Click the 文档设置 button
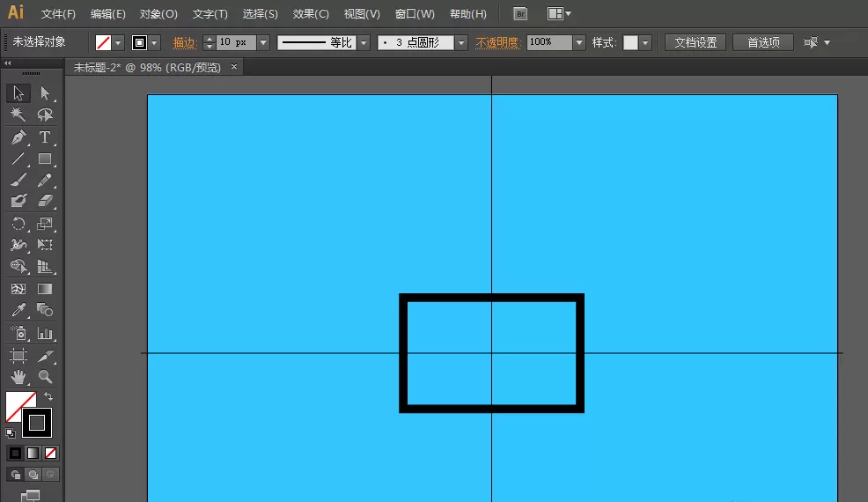Viewport: 868px width, 502px height. click(695, 42)
